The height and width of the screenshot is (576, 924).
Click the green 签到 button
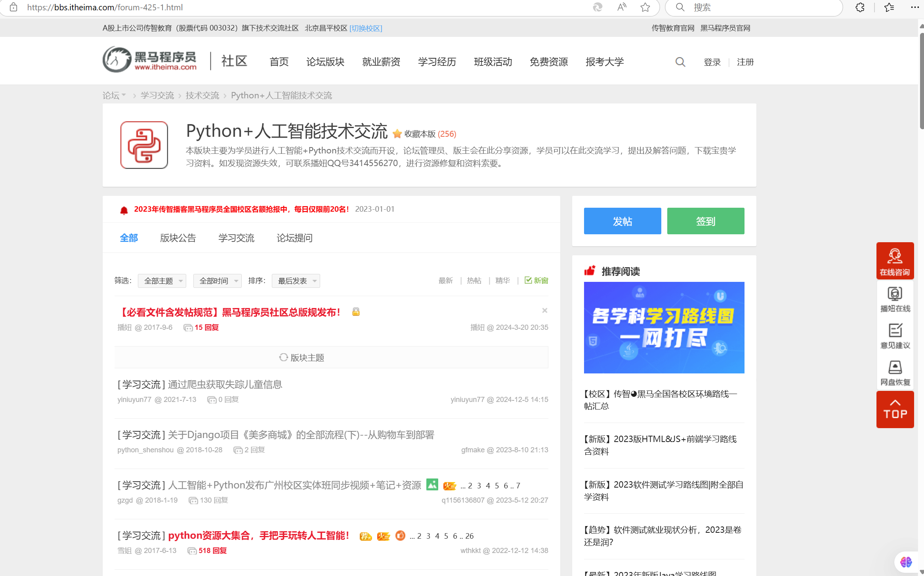pyautogui.click(x=705, y=221)
